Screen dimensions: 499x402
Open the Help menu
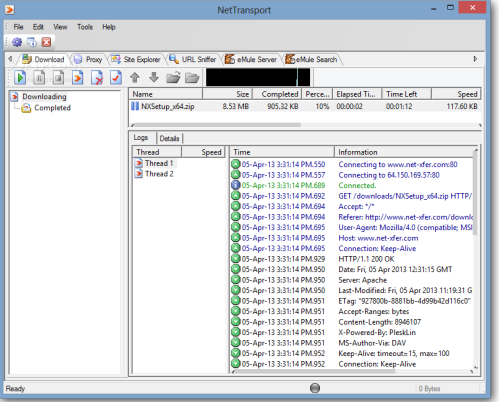click(x=109, y=27)
